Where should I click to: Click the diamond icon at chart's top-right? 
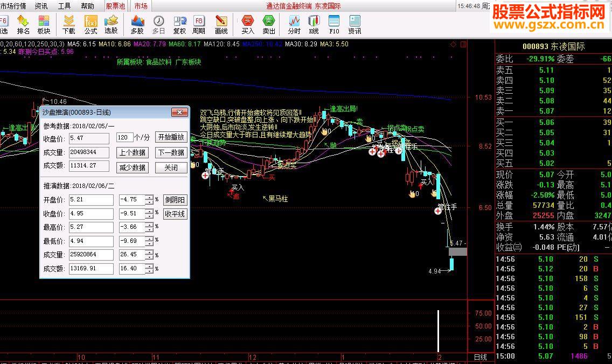pyautogui.click(x=453, y=45)
